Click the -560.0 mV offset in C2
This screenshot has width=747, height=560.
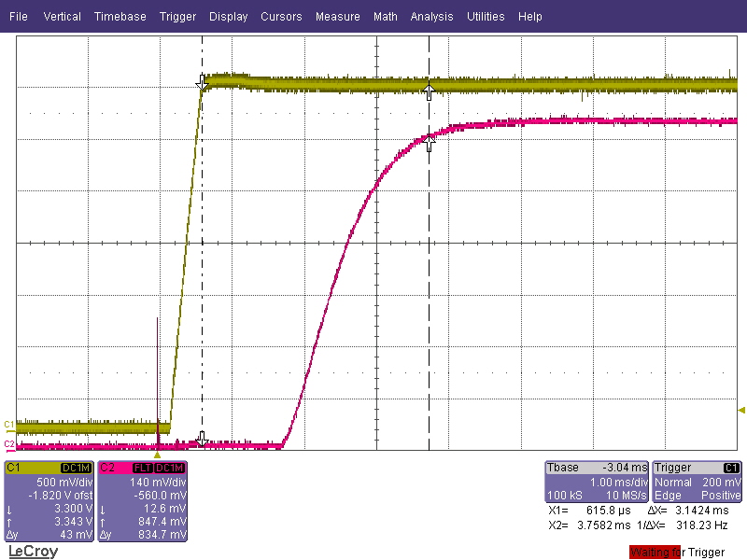pos(158,496)
